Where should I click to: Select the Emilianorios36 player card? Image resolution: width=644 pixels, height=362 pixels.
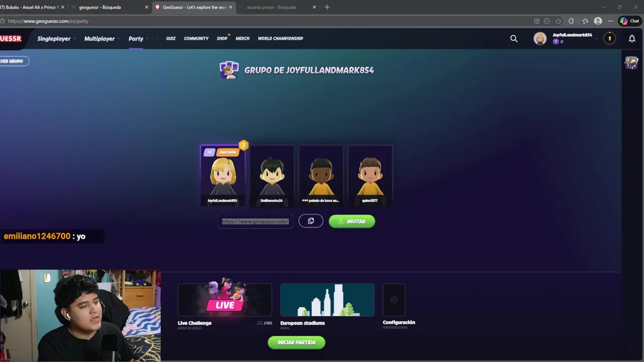pyautogui.click(x=272, y=175)
